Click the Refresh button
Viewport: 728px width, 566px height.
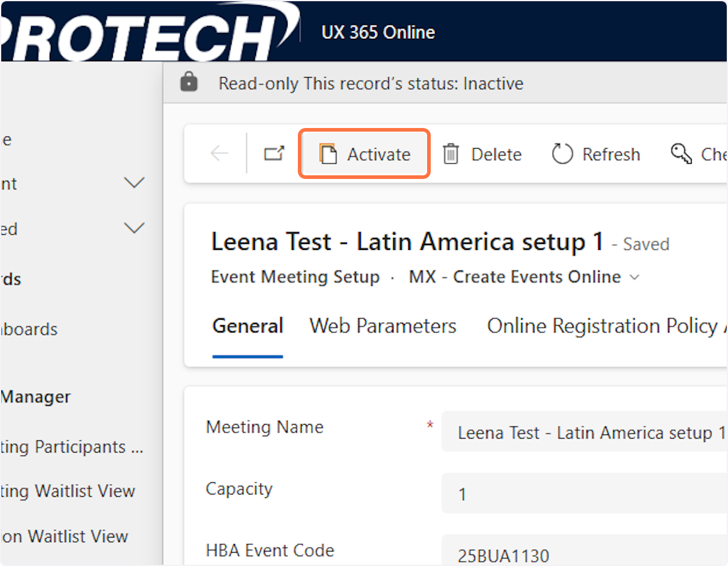[596, 154]
